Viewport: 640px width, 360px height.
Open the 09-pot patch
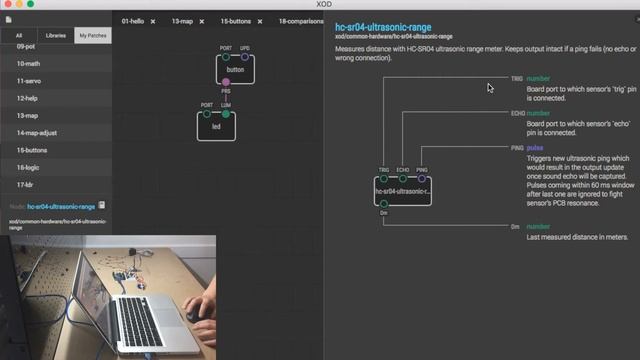coord(56,47)
